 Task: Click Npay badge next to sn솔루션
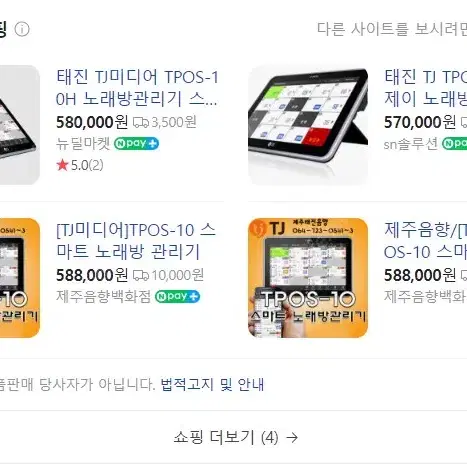(x=454, y=144)
